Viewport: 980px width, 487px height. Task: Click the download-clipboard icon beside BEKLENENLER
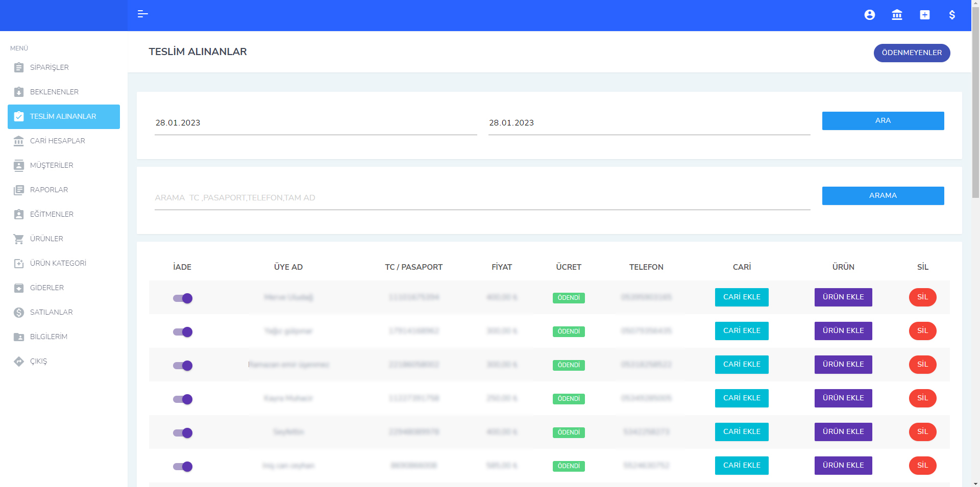[19, 92]
